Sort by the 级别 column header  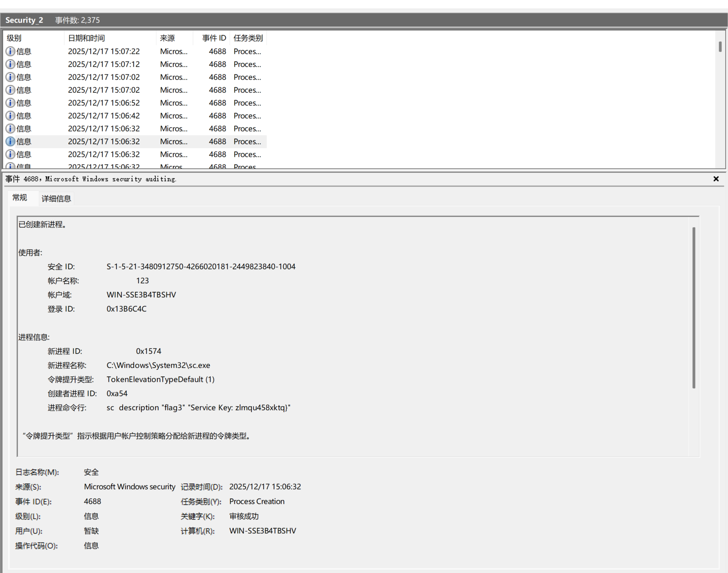pyautogui.click(x=34, y=38)
